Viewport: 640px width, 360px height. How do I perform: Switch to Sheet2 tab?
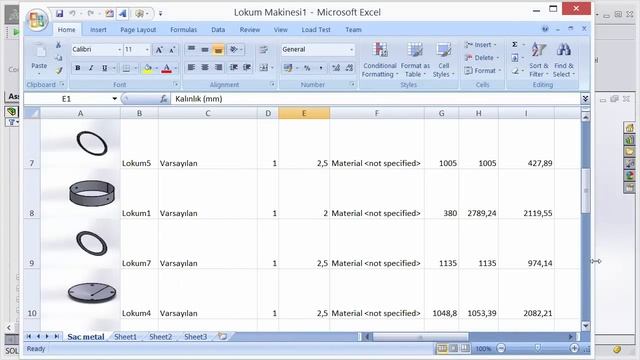click(160, 337)
